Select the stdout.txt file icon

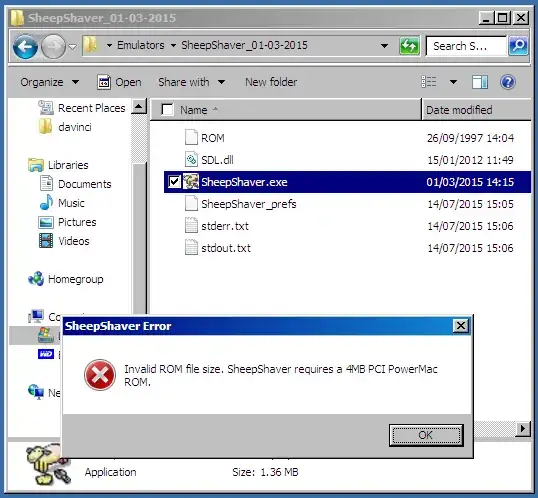pos(191,247)
